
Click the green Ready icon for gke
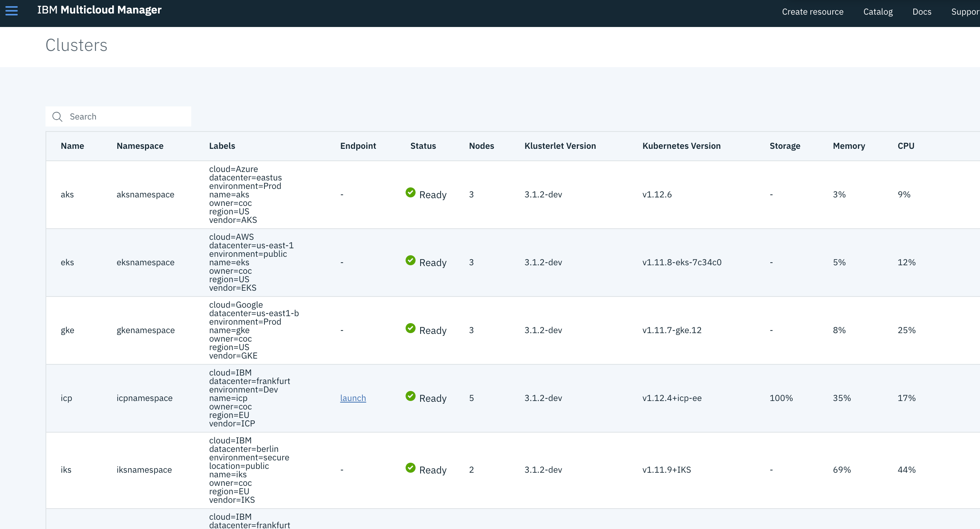tap(411, 328)
